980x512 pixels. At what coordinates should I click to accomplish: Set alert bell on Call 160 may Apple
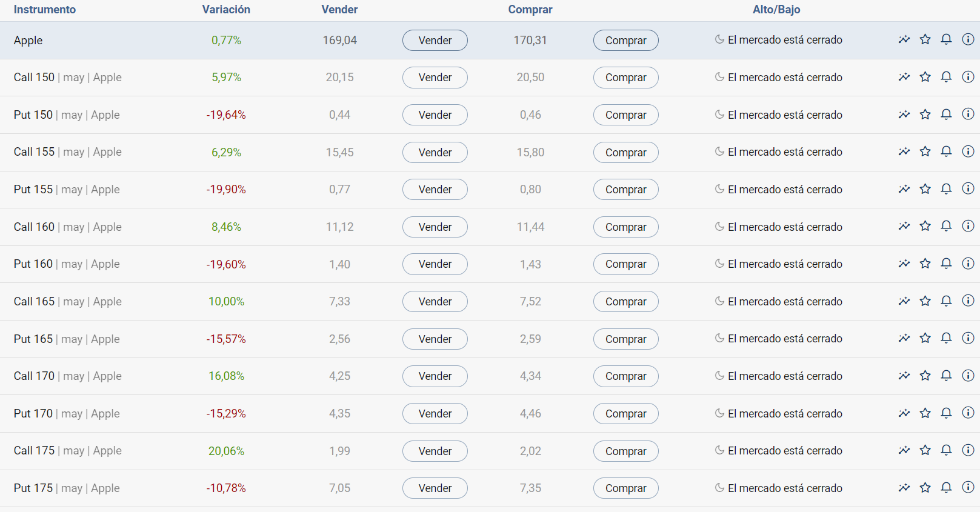[946, 227]
